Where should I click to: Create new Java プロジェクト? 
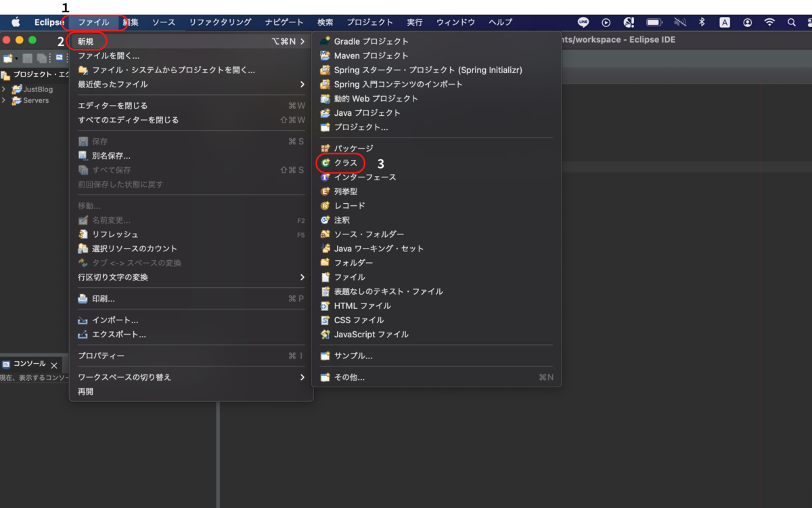[x=436, y=112]
